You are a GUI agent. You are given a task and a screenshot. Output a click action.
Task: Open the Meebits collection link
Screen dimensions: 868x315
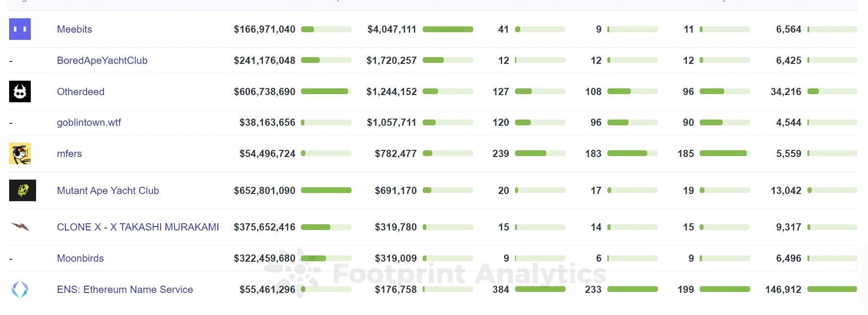pyautogui.click(x=74, y=29)
